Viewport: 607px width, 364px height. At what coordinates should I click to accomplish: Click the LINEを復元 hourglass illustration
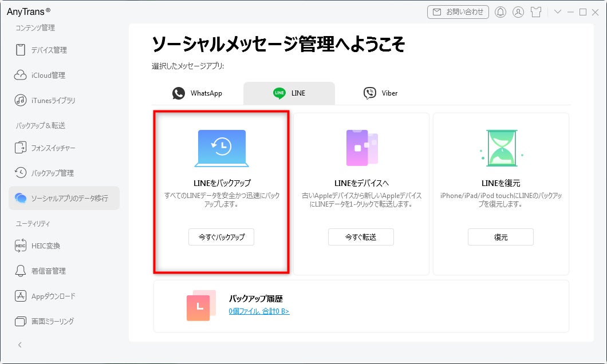[x=501, y=148]
